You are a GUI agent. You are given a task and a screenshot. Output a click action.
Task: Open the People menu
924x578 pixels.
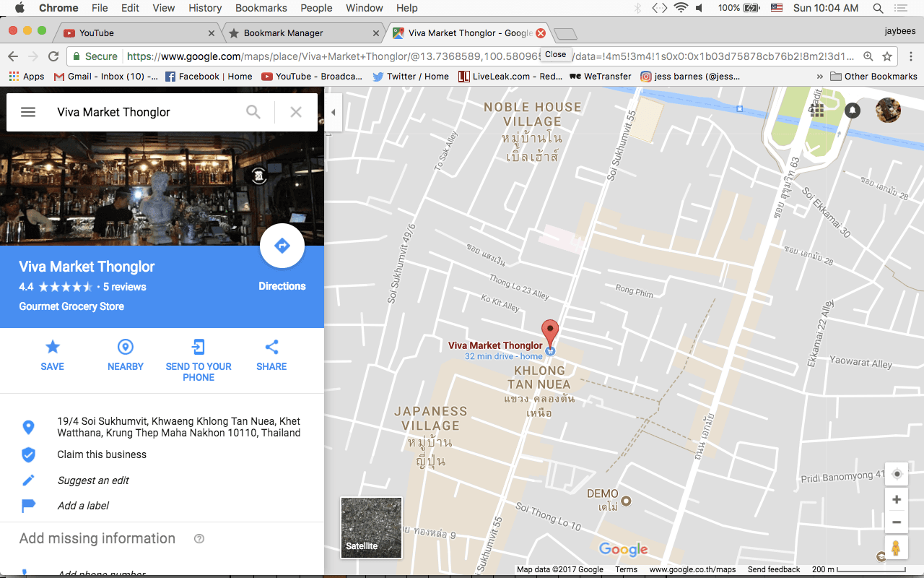(x=316, y=8)
